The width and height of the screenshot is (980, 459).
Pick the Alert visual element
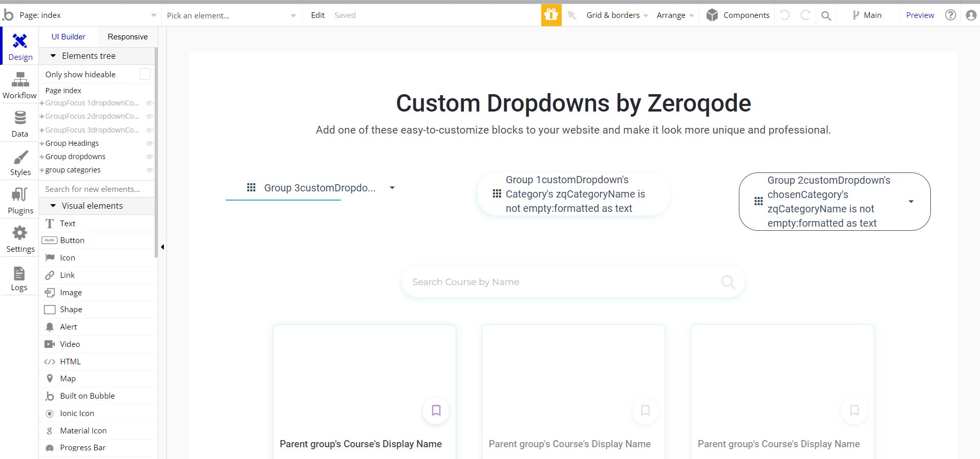tap(97, 327)
